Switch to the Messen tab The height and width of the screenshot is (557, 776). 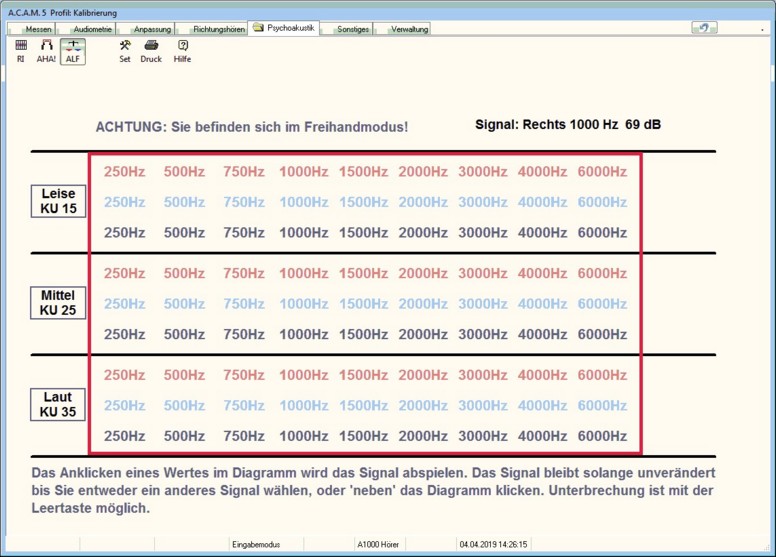pos(38,29)
